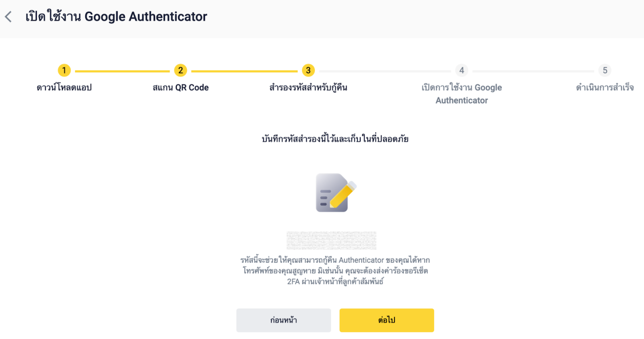The height and width of the screenshot is (339, 644).
Task: Click the เปิดใช้งาน Google Authenticator page title
Action: (x=116, y=17)
